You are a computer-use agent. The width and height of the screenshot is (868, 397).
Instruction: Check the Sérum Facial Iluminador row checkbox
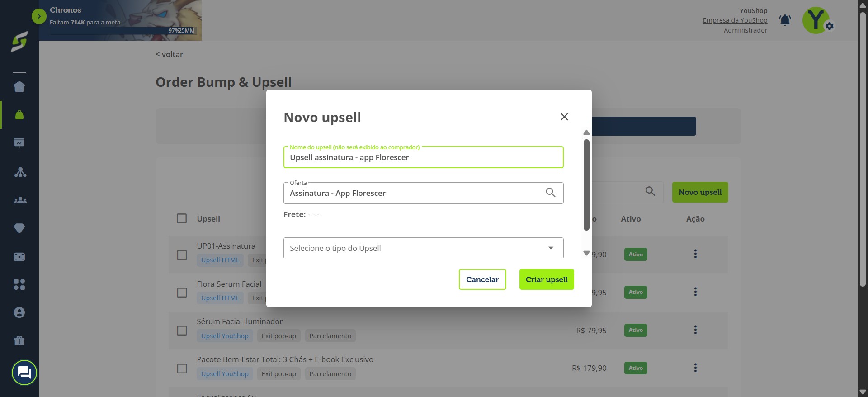(182, 331)
